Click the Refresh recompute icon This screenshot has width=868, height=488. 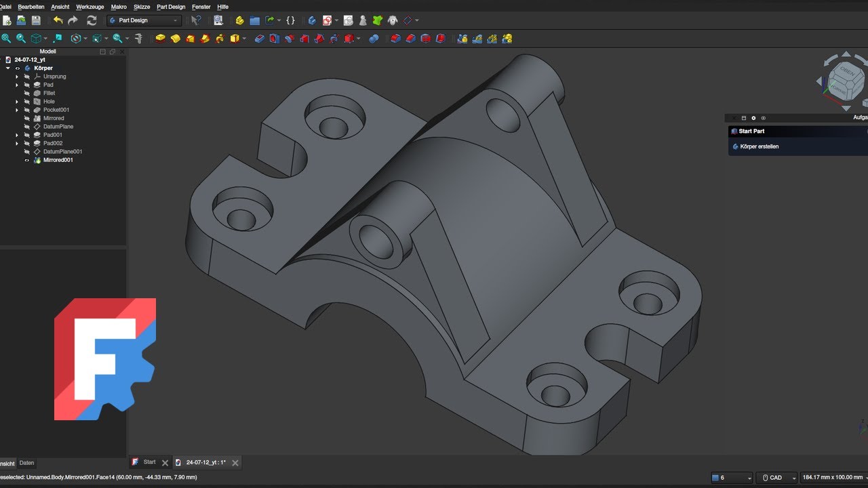[x=92, y=20]
